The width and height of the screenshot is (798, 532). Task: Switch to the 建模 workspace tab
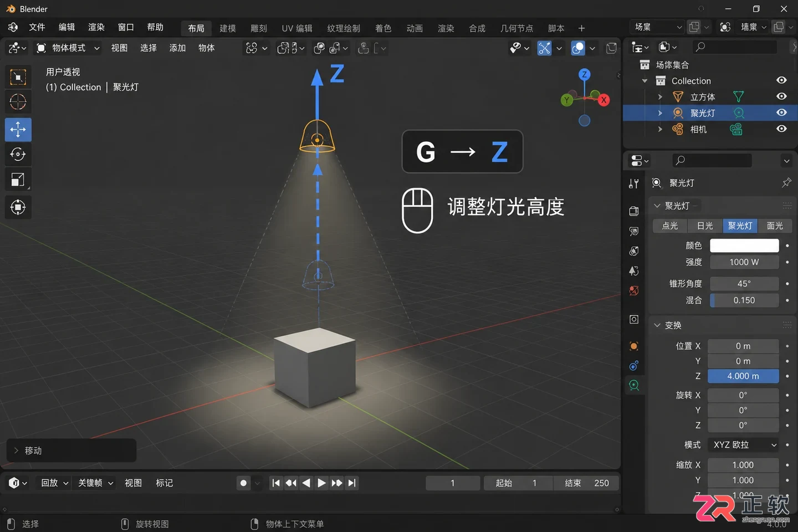tap(228, 28)
